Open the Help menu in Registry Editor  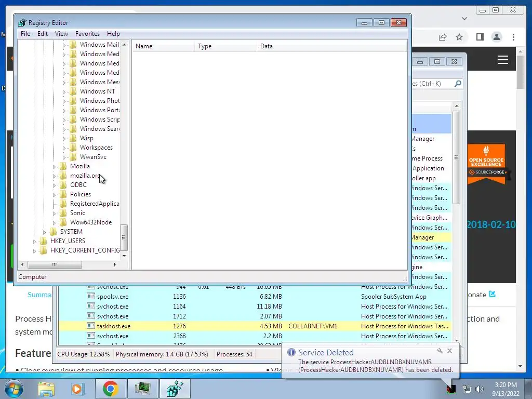coord(113,34)
